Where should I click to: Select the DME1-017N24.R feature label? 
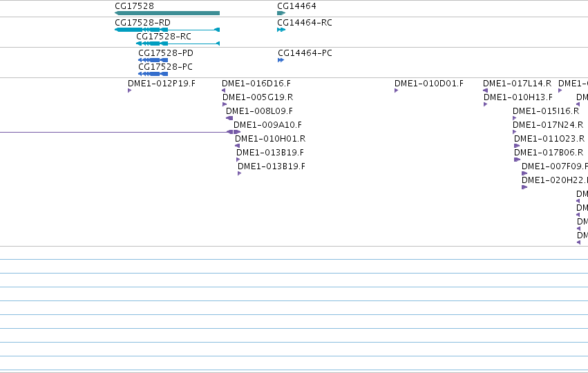548,125
